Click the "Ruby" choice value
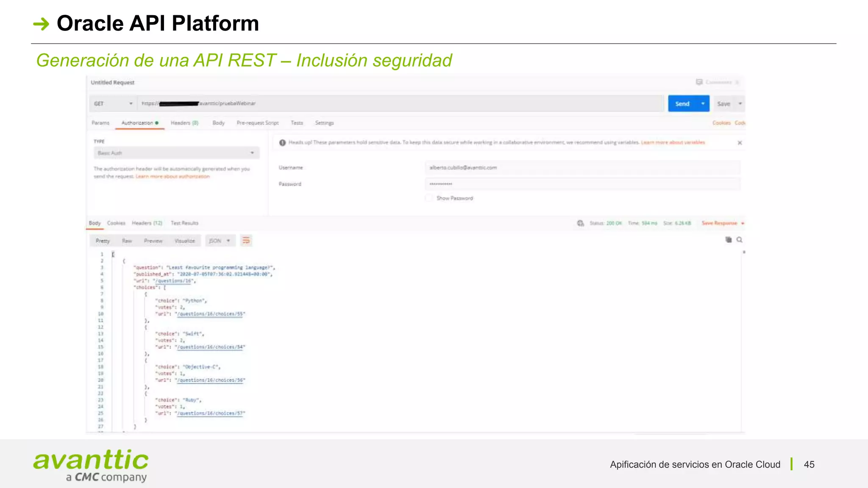868x488 pixels. click(191, 400)
